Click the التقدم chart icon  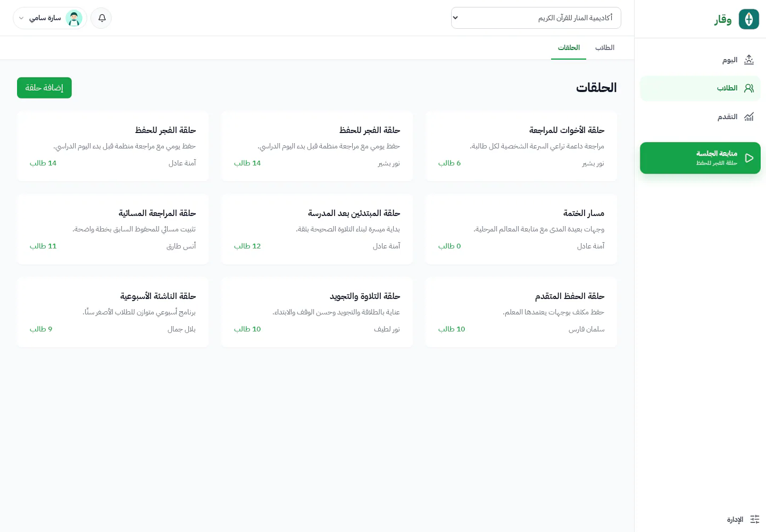coord(749,117)
